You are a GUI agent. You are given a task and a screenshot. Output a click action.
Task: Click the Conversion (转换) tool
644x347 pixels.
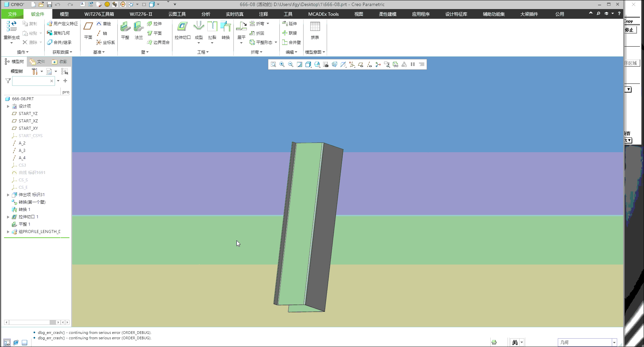point(226,30)
